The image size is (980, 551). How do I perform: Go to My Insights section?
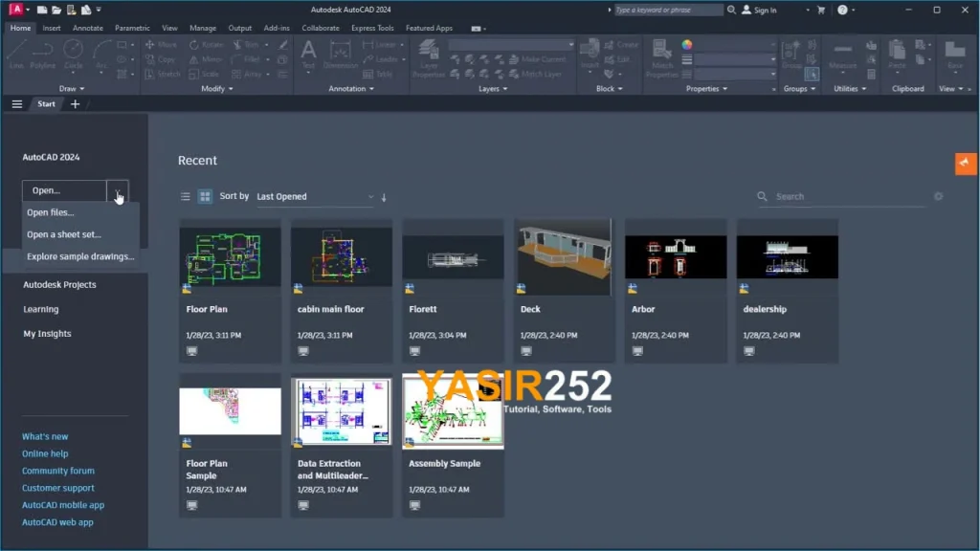tap(48, 334)
